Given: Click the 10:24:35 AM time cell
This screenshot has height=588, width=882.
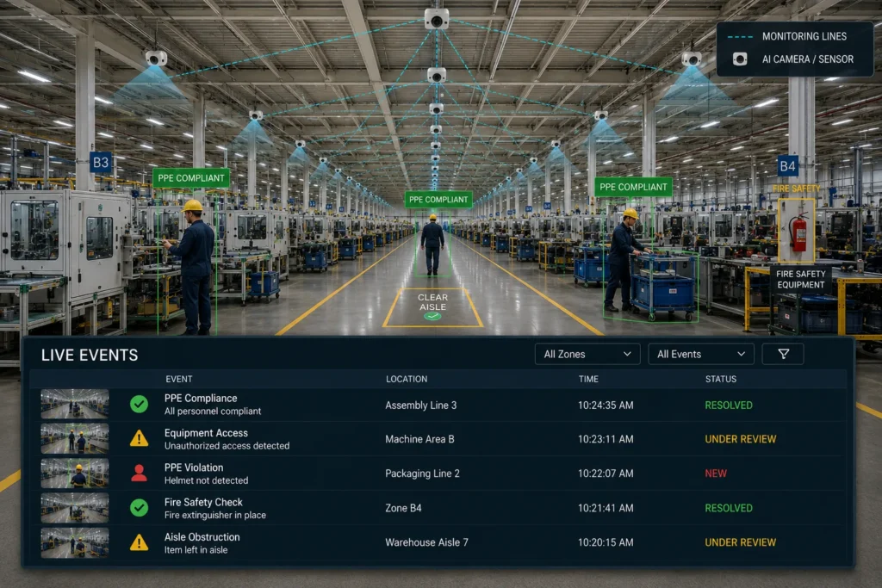Looking at the screenshot, I should click(x=606, y=405).
